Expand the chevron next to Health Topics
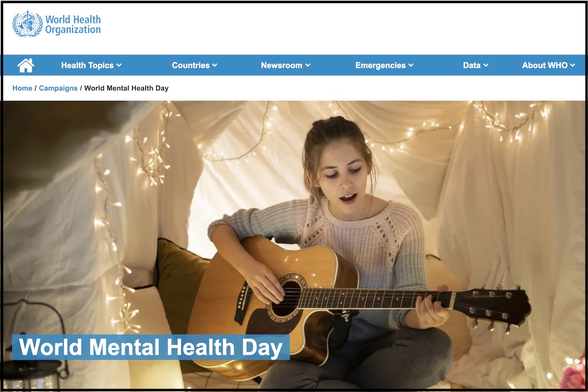The image size is (588, 392). tap(119, 65)
